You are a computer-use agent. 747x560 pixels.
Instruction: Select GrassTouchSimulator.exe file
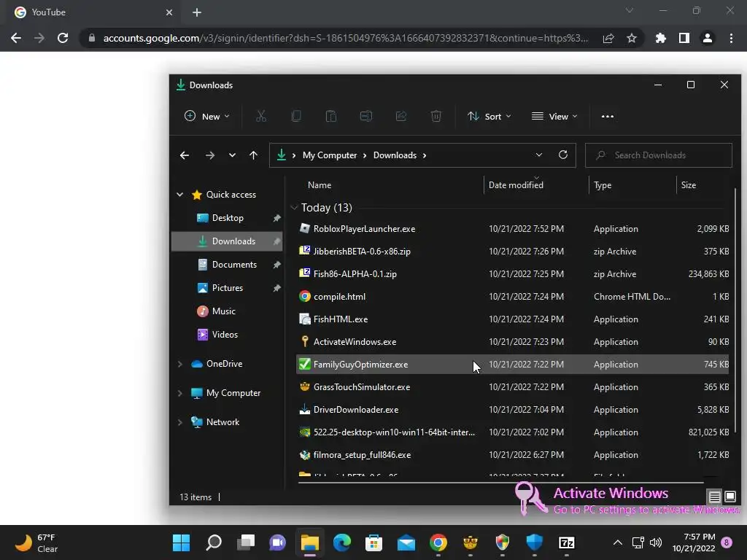(513, 386)
